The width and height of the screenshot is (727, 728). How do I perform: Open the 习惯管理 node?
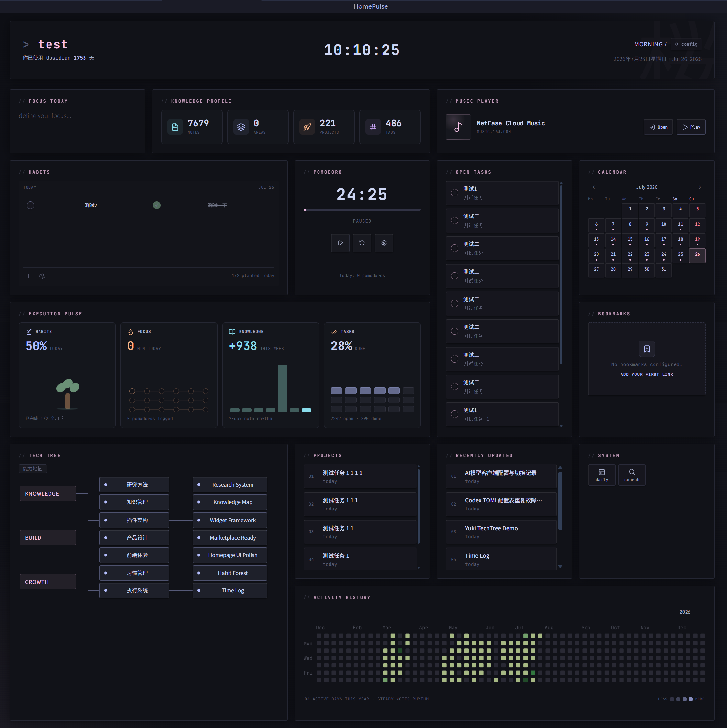(134, 573)
